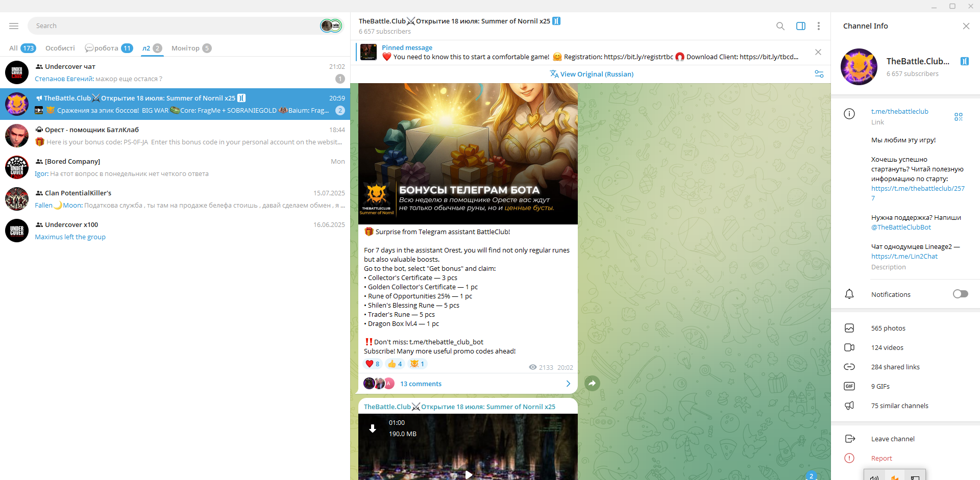Image resolution: width=980 pixels, height=480 pixels.
Task: Open account switcher avatars in search bar
Action: pyautogui.click(x=331, y=26)
